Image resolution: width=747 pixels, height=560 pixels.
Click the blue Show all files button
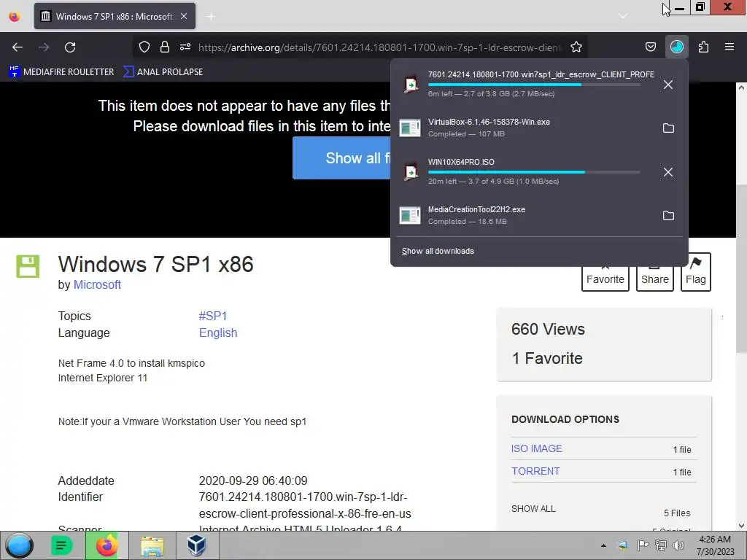point(341,158)
